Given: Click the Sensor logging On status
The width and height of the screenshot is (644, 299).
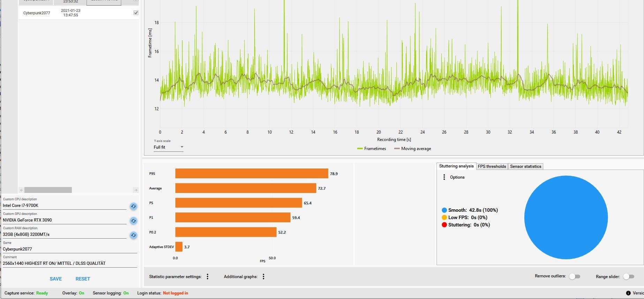Looking at the screenshot, I should click(x=111, y=293).
